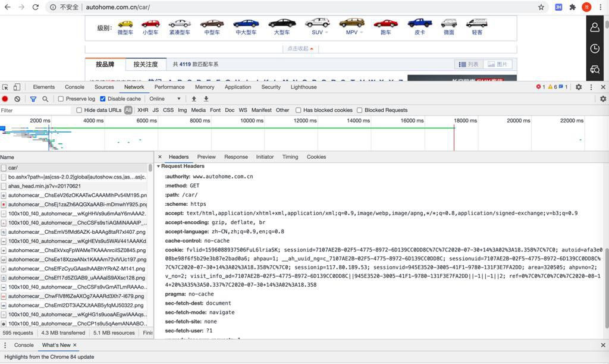Viewport: 609px width, 364px height.
Task: Check Hide data URLs
Action: (79, 110)
